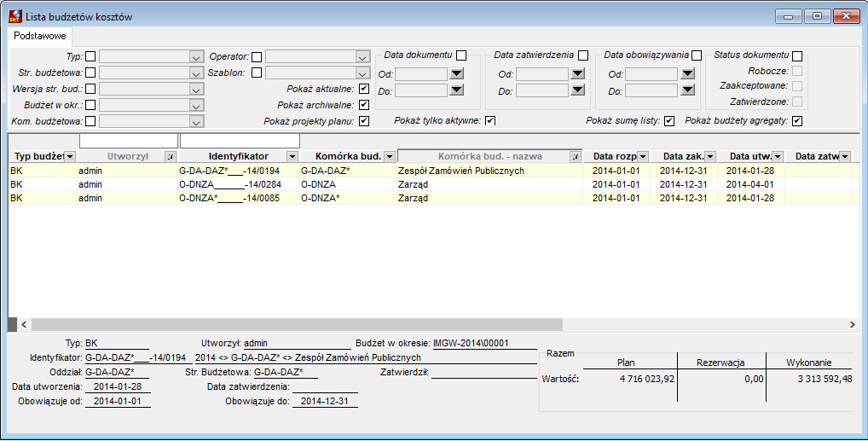Open Komórka bud. column header dropdown

tap(390, 157)
